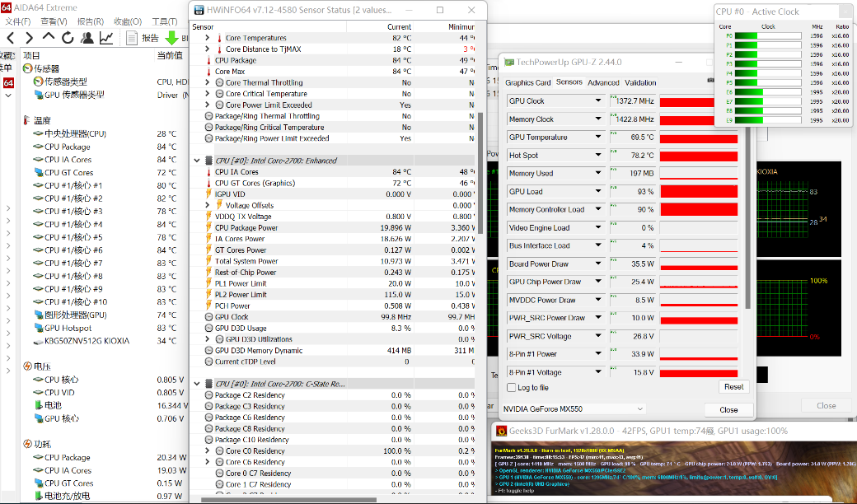Expand the Core Thermal Throttling row

207,82
